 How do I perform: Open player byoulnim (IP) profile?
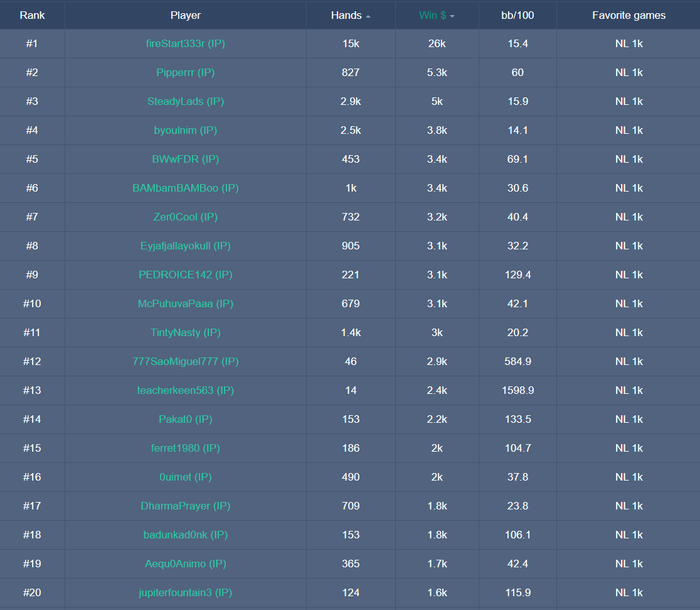185,130
